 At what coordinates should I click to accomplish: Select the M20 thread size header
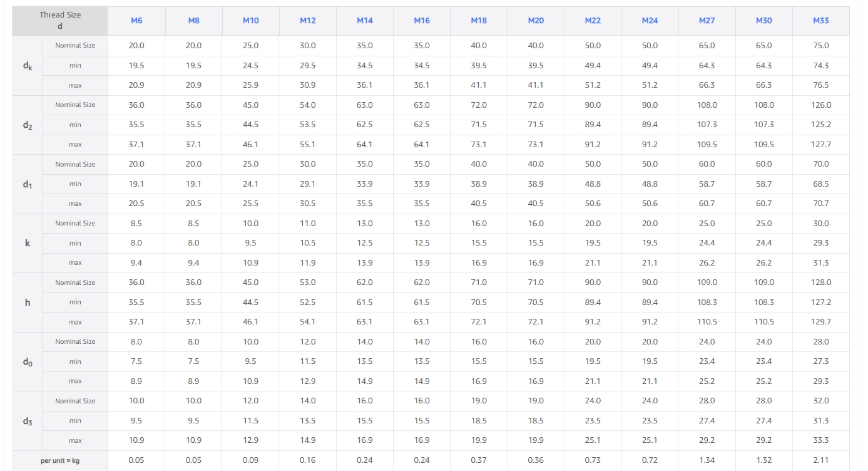click(x=536, y=21)
